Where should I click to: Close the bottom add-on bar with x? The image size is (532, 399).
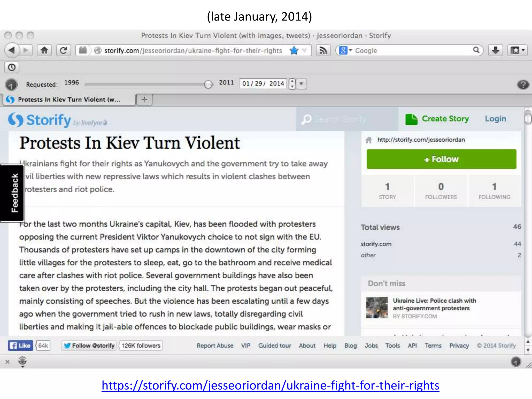[8, 362]
